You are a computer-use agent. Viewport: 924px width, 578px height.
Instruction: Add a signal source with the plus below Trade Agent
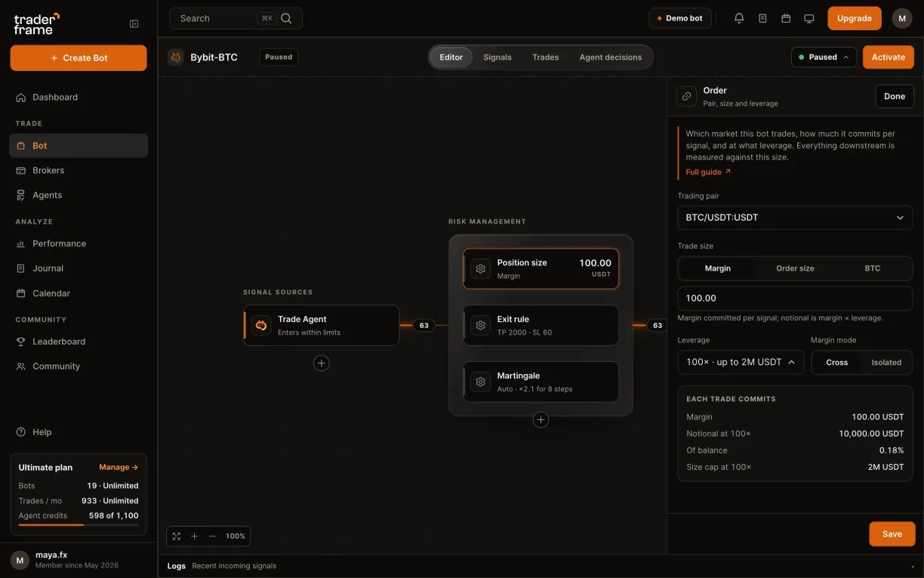point(322,363)
